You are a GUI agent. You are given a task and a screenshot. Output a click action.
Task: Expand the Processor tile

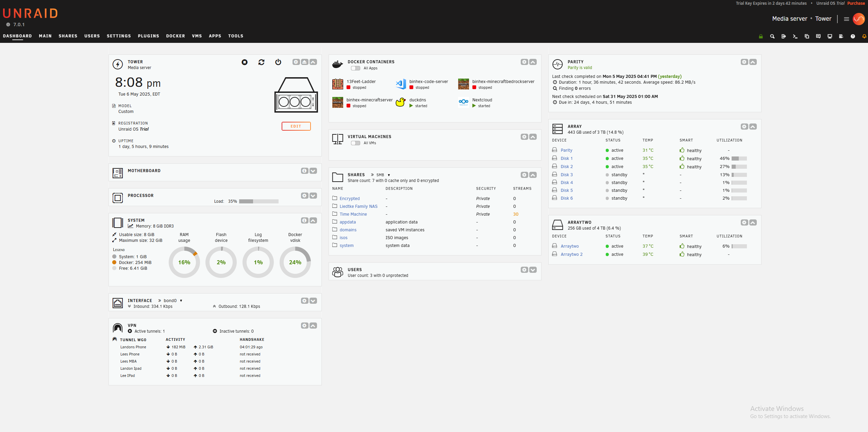point(313,196)
